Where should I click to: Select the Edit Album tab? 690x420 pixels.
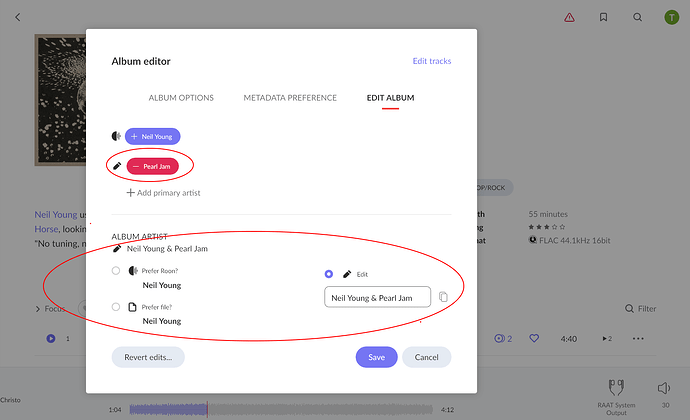390,98
